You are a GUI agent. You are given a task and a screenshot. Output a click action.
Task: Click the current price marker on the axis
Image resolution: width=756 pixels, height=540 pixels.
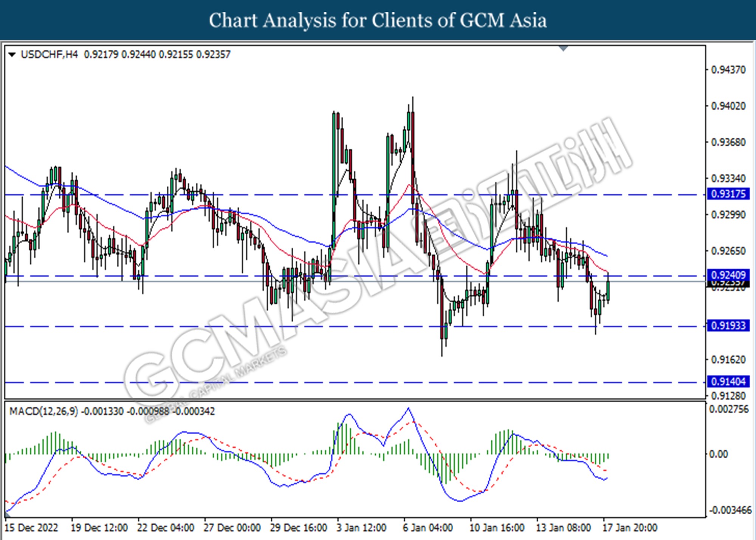728,284
